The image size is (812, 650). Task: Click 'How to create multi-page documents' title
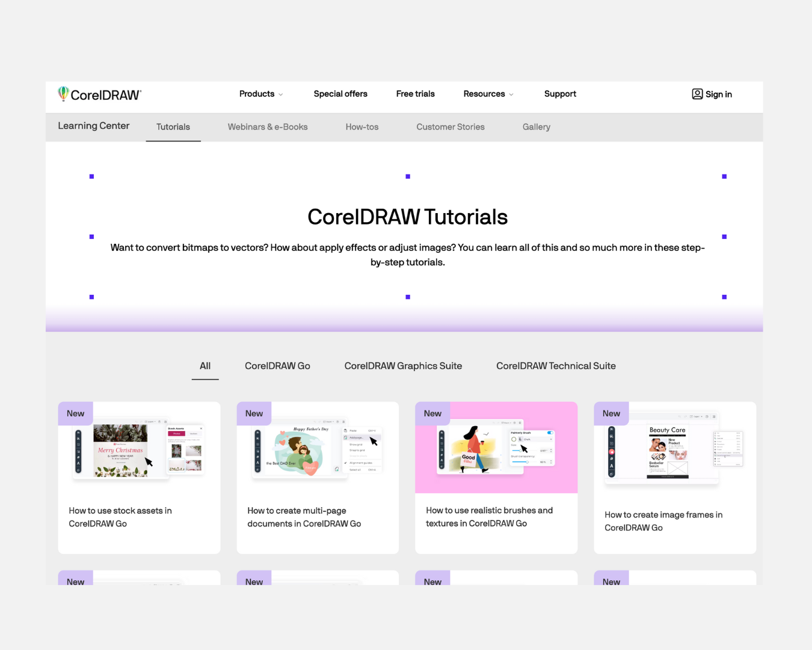304,517
